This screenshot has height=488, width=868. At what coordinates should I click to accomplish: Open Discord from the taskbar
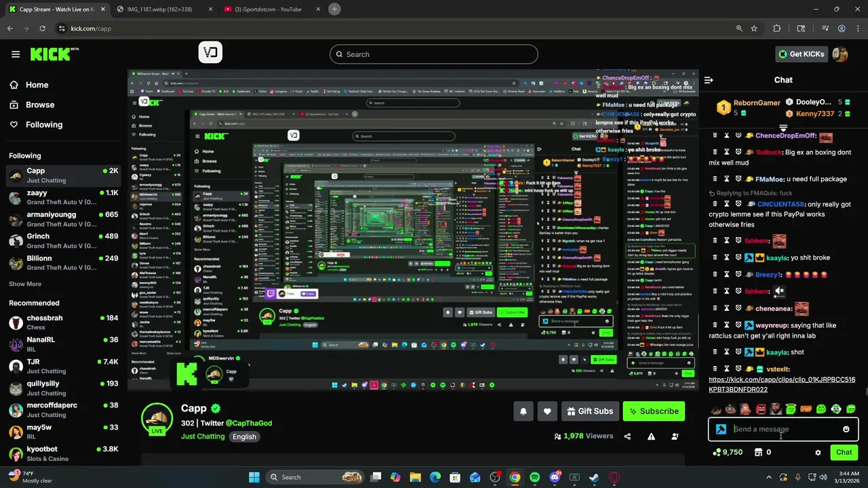coord(555,477)
